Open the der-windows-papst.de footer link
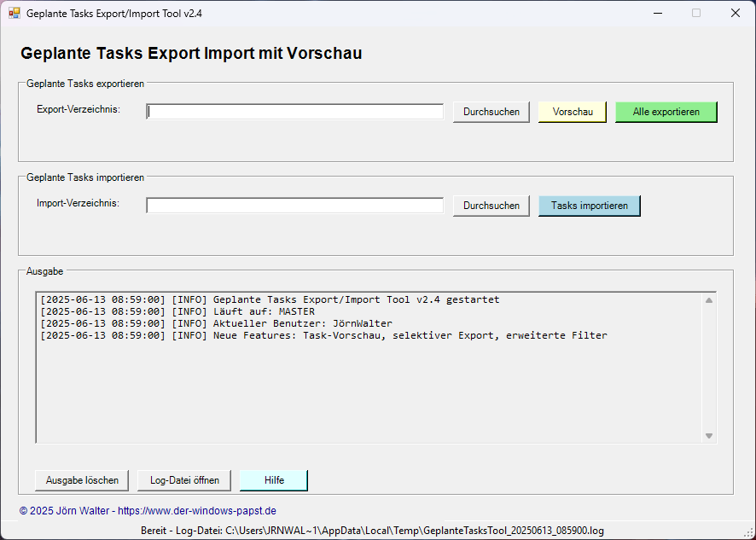The image size is (756, 540). [x=196, y=511]
